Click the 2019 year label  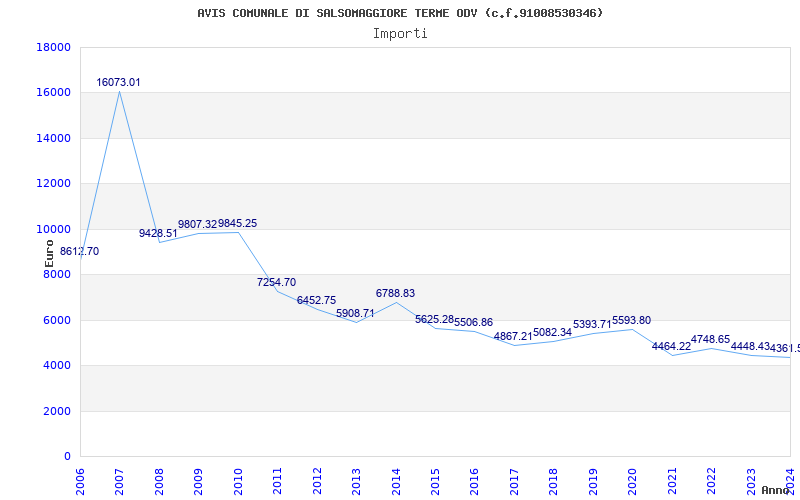(x=593, y=481)
